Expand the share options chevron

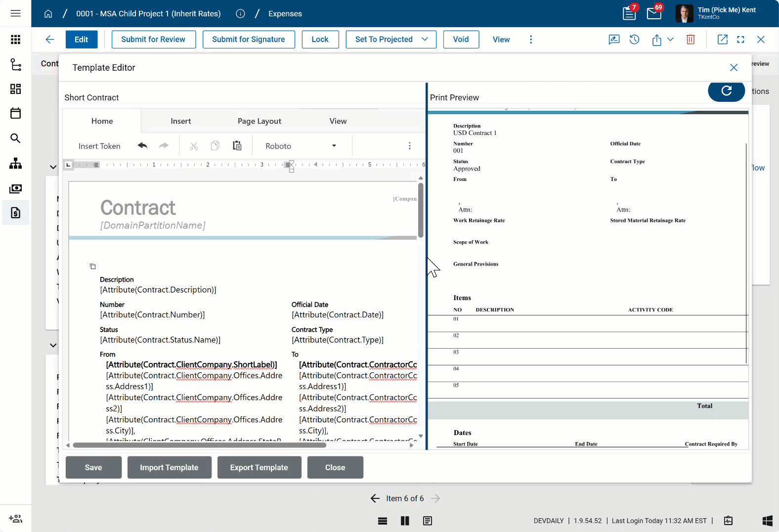tap(670, 40)
